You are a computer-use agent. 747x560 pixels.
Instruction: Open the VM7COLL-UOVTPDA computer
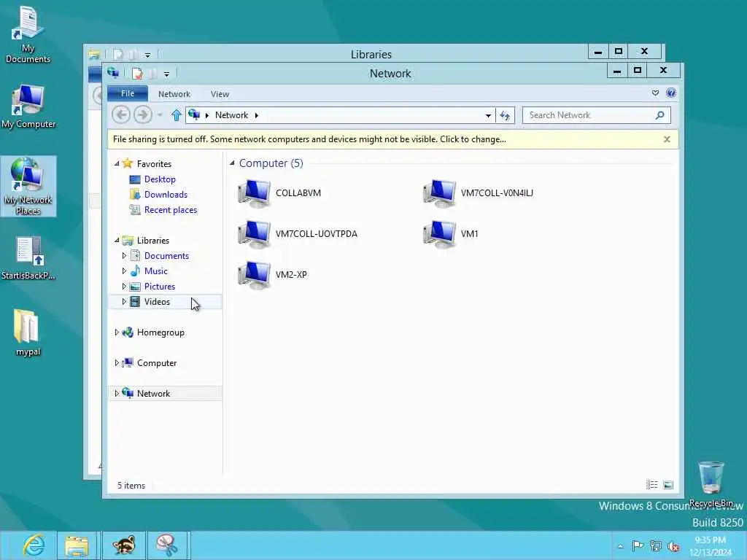click(x=298, y=234)
